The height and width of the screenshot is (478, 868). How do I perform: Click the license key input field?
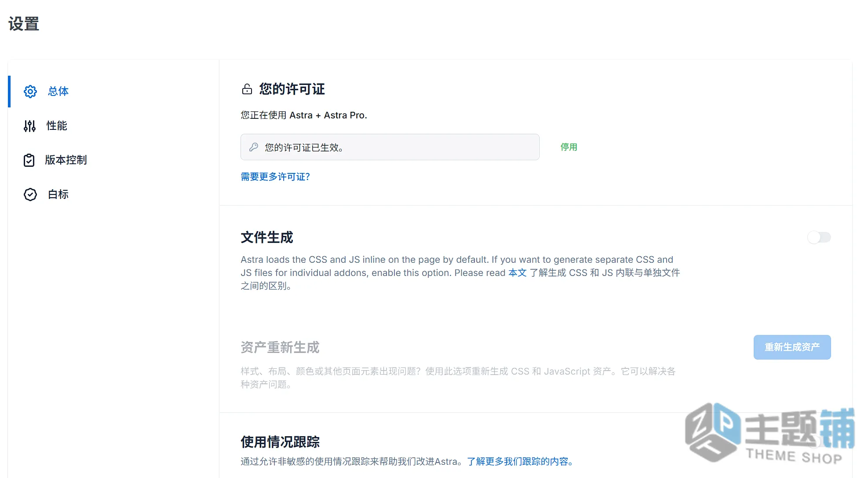[390, 147]
